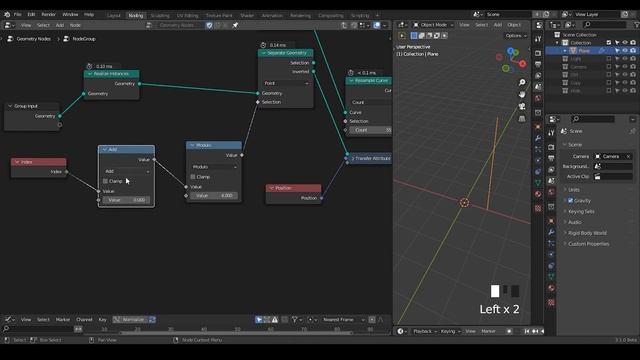
Task: Click the Count field on the Resample Curve node
Action: click(x=371, y=130)
